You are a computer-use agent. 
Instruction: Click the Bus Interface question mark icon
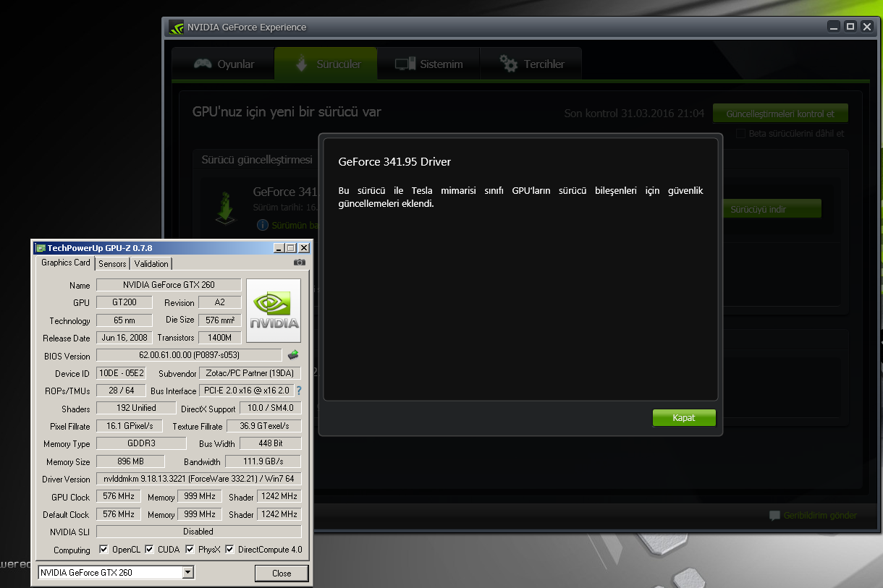[x=298, y=391]
